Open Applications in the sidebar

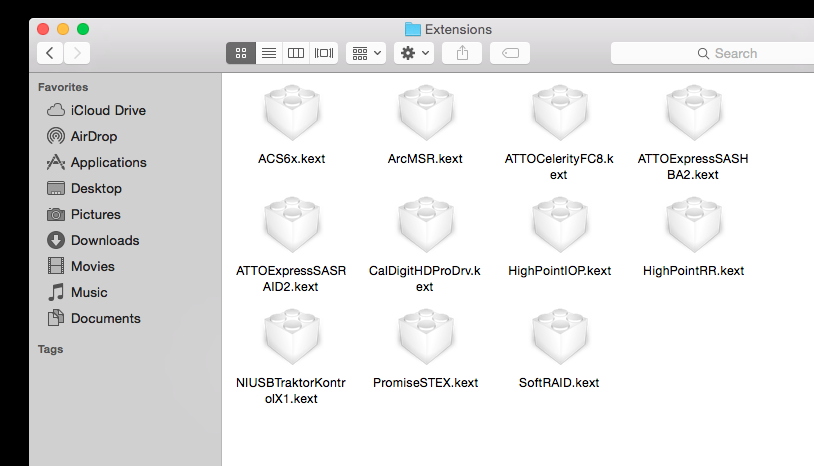pos(97,162)
